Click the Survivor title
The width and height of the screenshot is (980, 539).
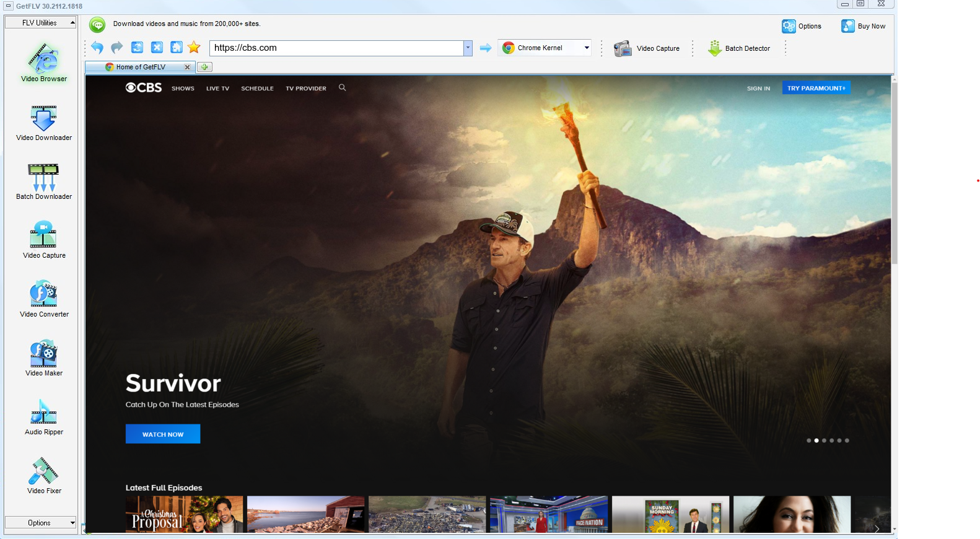click(173, 383)
